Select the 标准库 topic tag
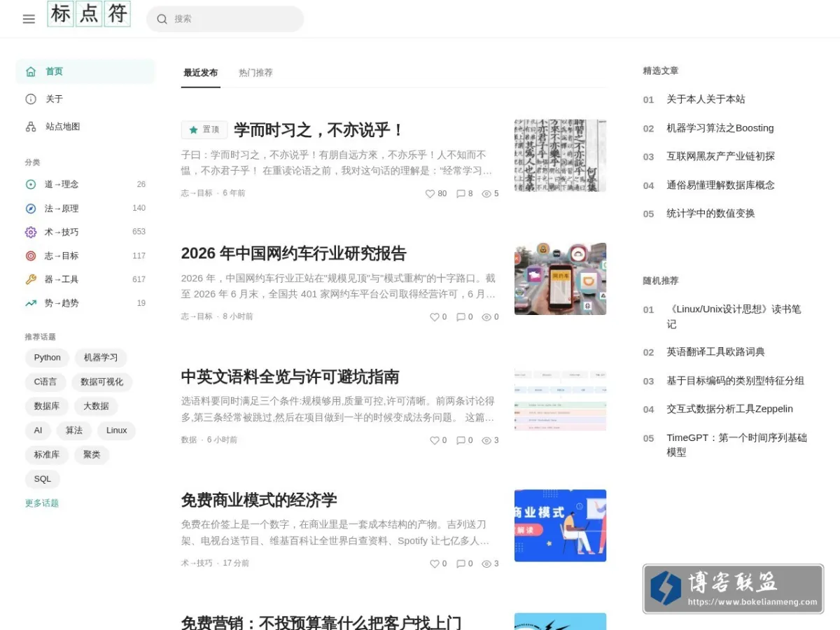Screen dimensions: 840x630 pyautogui.click(x=47, y=455)
